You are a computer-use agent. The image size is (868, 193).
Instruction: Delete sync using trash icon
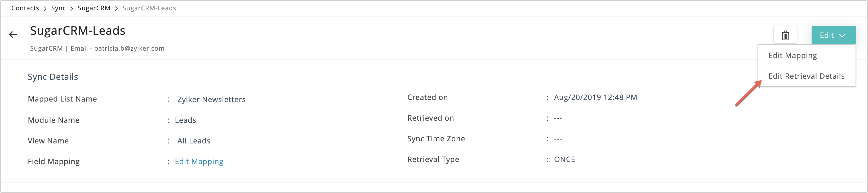pos(785,35)
